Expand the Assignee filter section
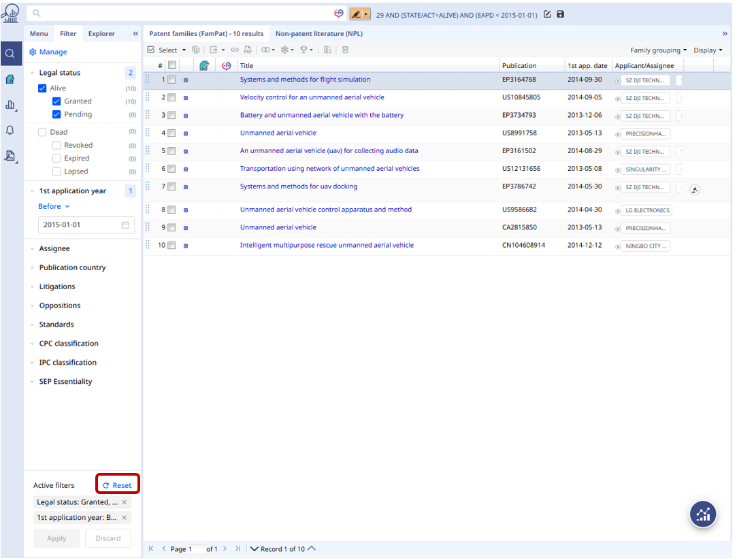This screenshot has width=737, height=560. tap(54, 249)
